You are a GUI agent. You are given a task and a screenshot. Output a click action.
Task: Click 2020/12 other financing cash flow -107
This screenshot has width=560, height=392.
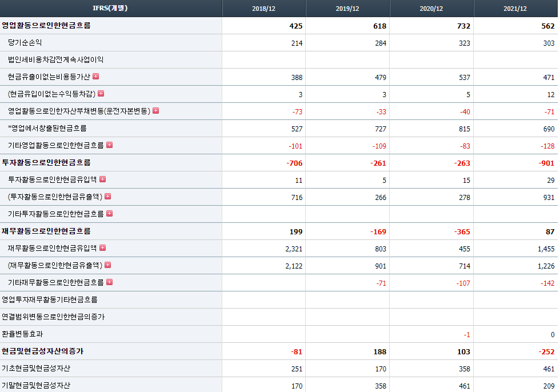[463, 283]
